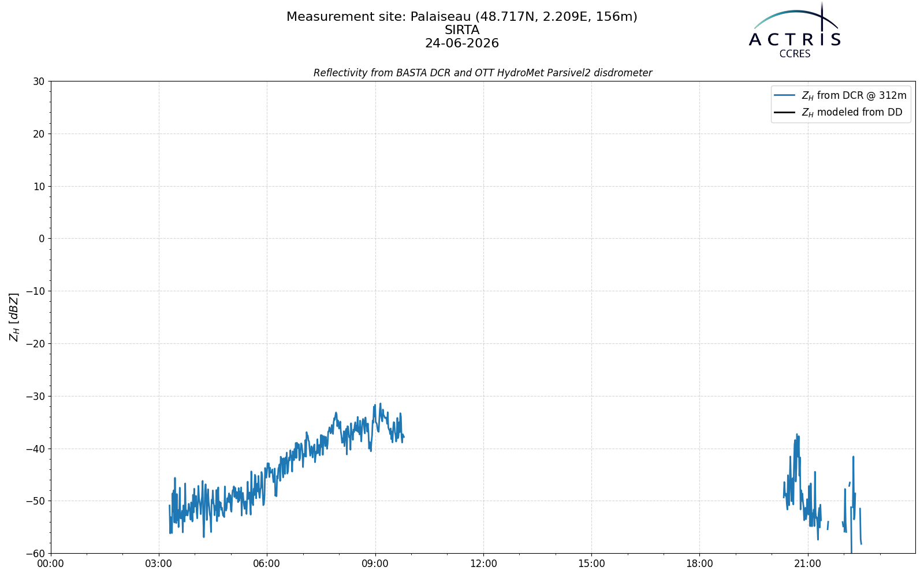The image size is (924, 578).
Task: Click the y-axis tick label −60
Action: point(35,554)
